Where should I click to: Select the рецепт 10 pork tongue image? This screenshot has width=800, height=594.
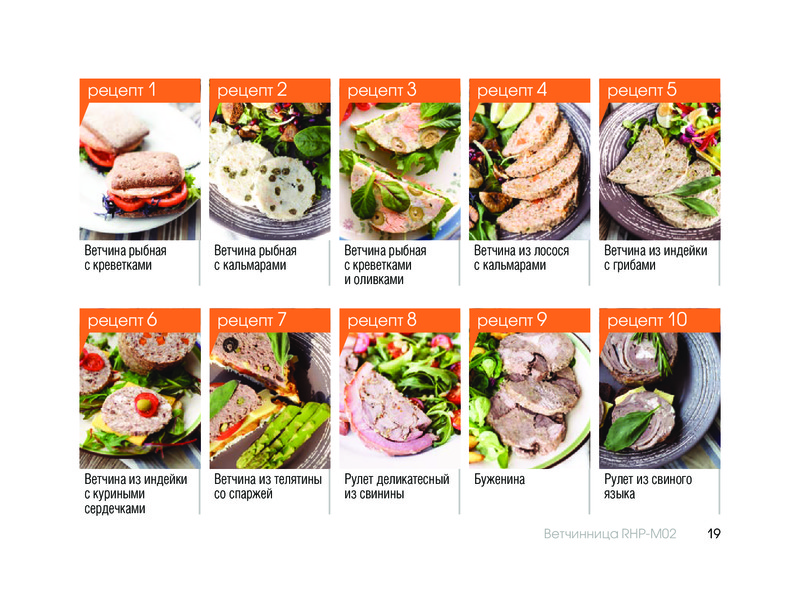[660, 401]
